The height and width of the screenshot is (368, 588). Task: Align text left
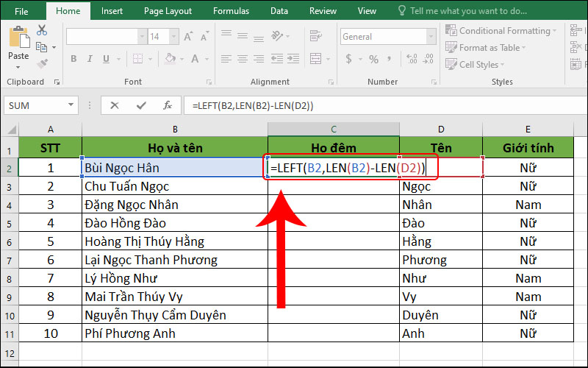(x=226, y=59)
